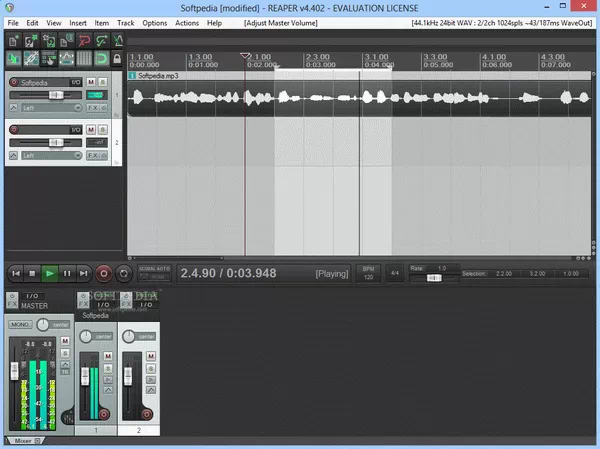Open the Insert menu
The image size is (600, 449).
click(x=78, y=23)
